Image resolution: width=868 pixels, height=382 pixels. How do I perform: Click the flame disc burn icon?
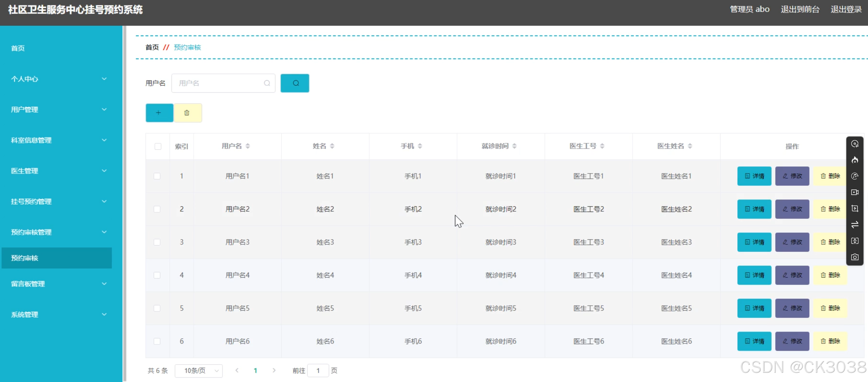point(854,160)
